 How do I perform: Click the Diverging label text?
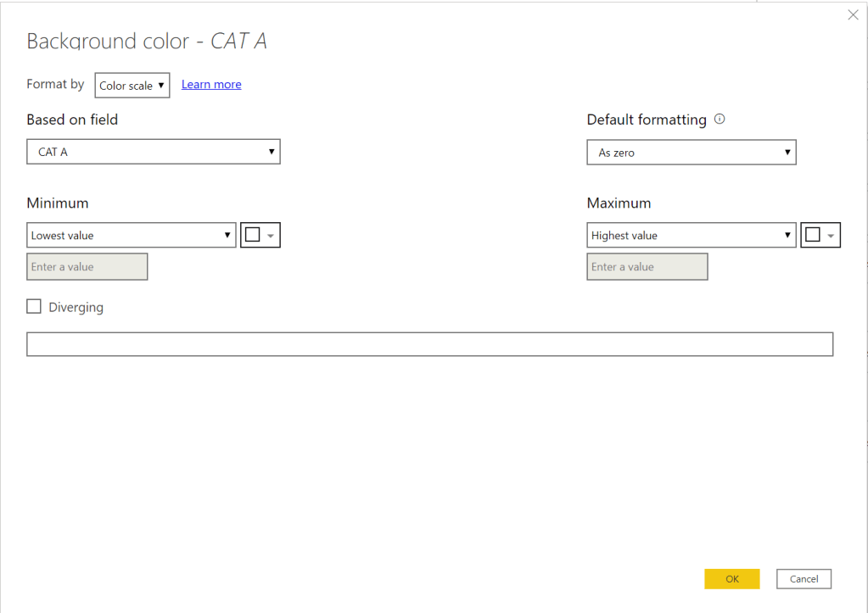tap(76, 308)
